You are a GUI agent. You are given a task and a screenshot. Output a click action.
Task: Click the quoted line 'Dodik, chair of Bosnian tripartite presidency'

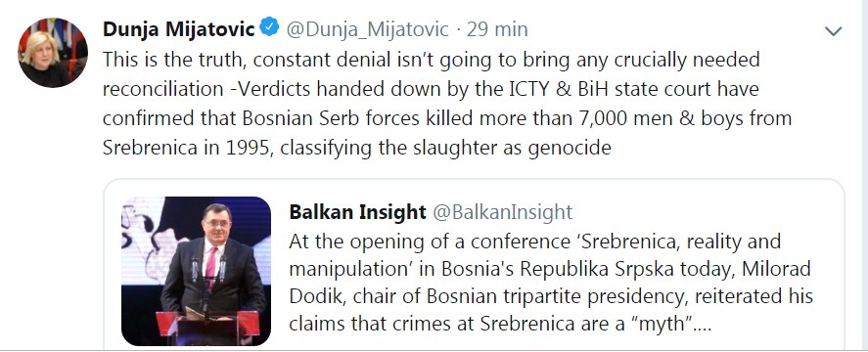(x=551, y=296)
